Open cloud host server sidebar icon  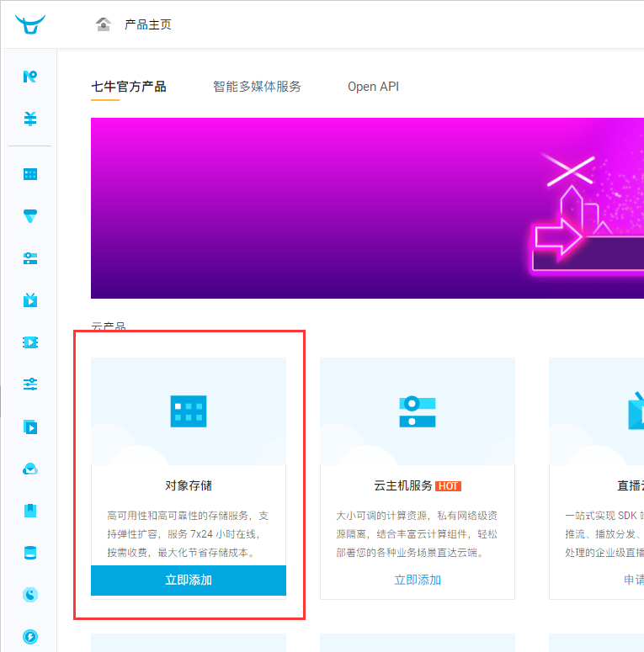click(30, 258)
